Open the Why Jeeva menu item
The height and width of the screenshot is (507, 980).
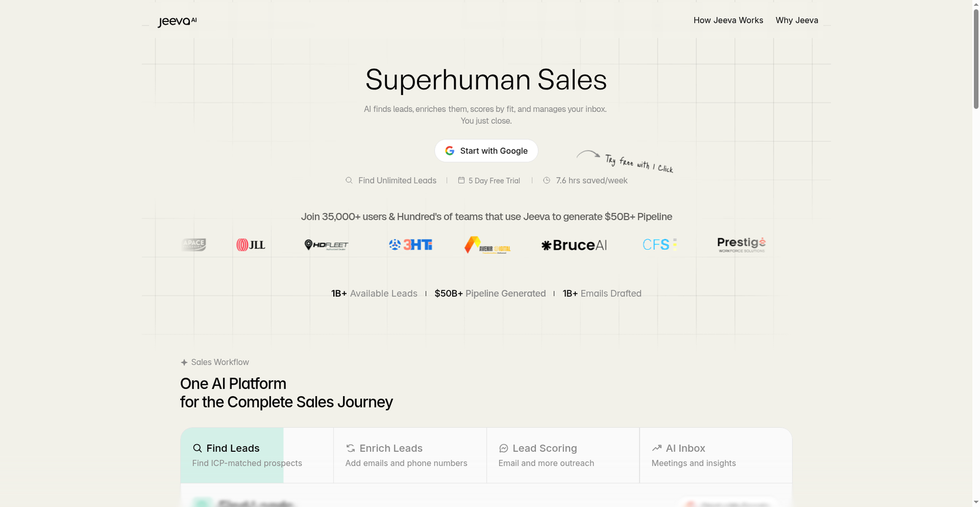click(x=797, y=20)
